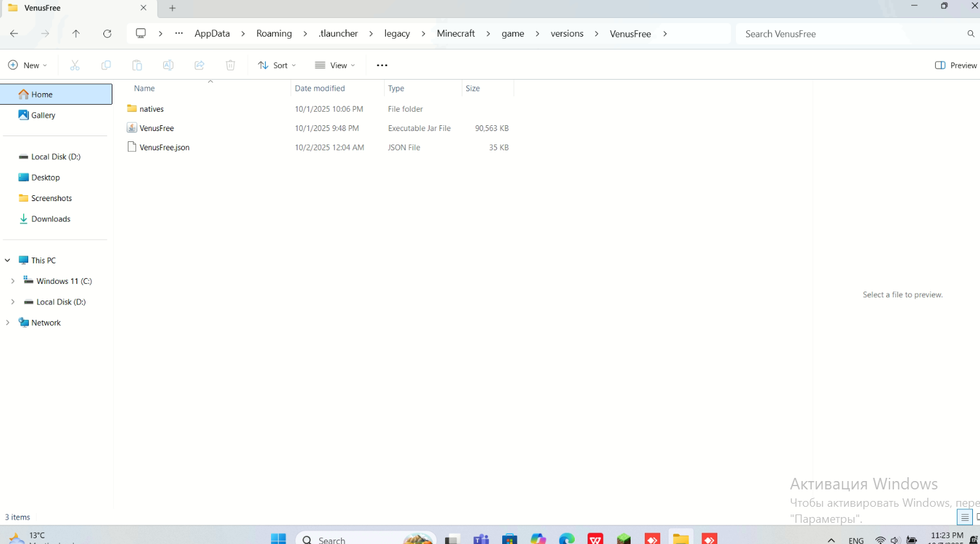Expand the Network tree node
This screenshot has height=544, width=980.
[8, 322]
